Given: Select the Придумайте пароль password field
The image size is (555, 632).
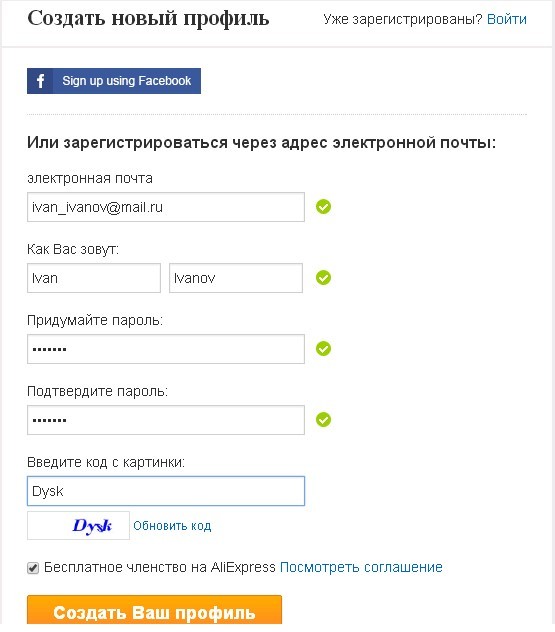Looking at the screenshot, I should (166, 349).
